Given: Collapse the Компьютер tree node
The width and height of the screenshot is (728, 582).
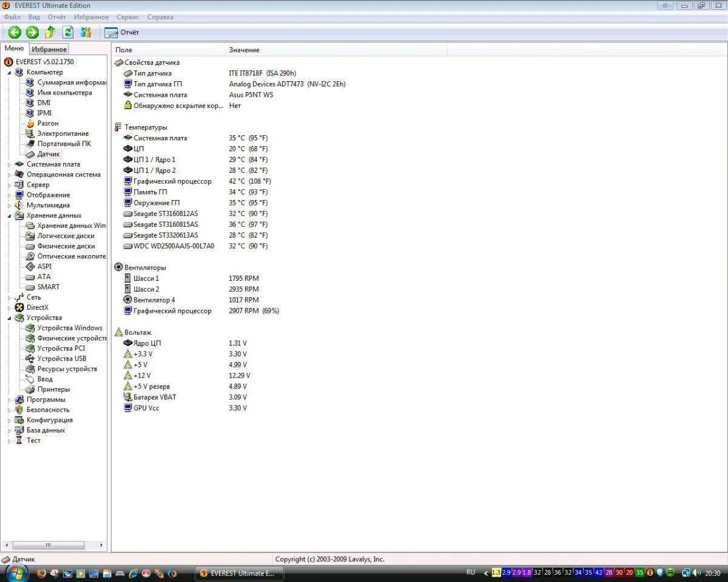Looking at the screenshot, I should click(x=9, y=72).
